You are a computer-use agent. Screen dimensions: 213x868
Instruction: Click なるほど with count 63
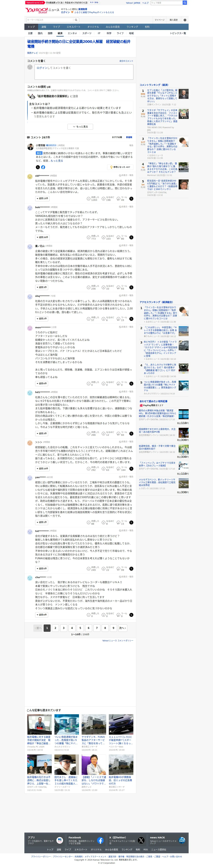pos(108,468)
